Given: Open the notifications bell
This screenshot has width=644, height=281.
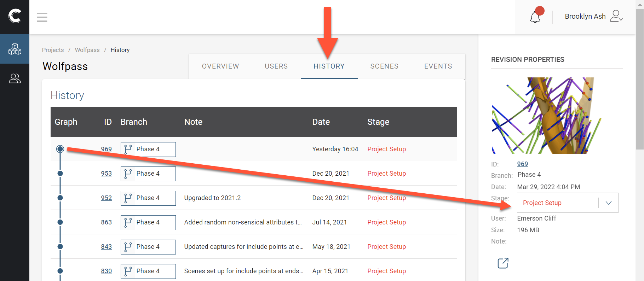Looking at the screenshot, I should 535,17.
